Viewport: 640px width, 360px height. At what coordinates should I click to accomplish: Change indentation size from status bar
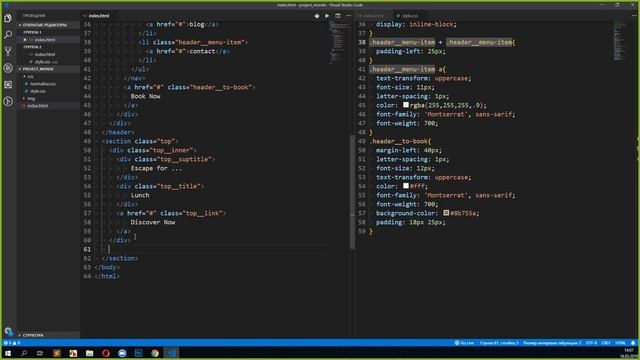[552, 343]
